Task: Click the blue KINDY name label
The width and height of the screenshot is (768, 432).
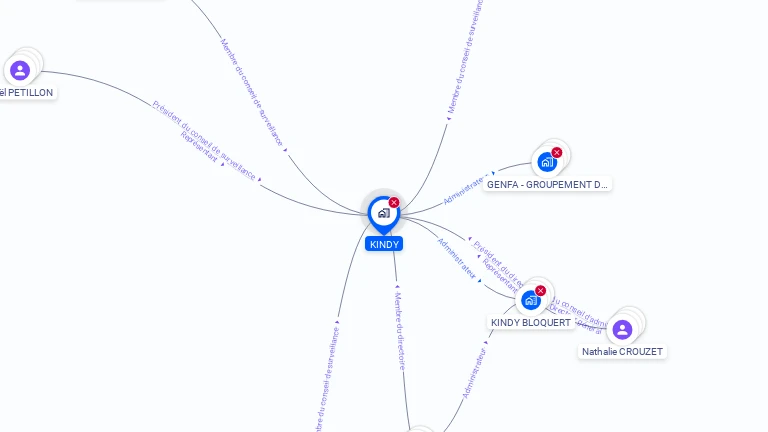Action: pos(384,244)
